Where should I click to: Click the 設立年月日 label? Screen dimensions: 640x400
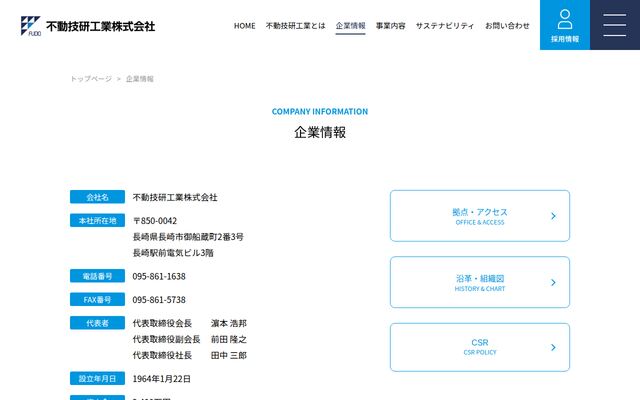(x=97, y=378)
